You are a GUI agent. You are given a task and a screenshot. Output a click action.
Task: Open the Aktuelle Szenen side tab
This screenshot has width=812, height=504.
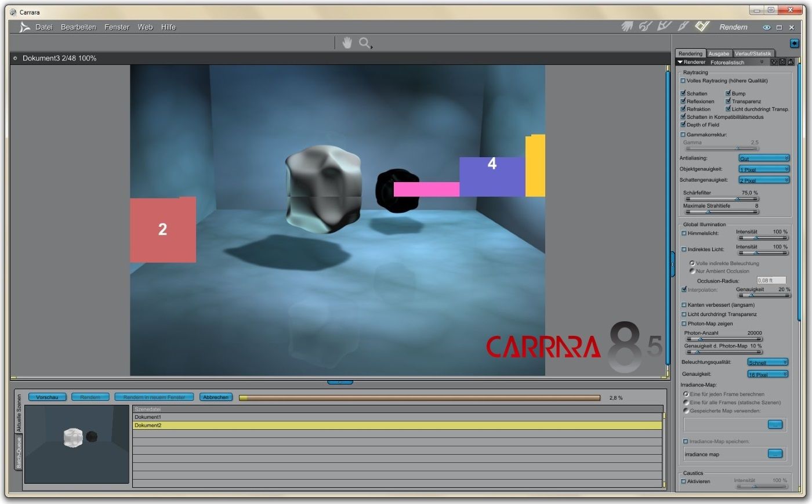coord(19,412)
